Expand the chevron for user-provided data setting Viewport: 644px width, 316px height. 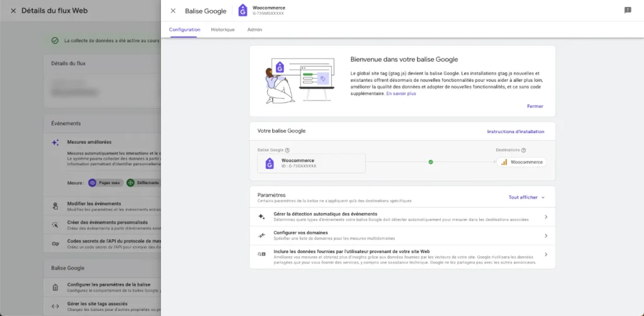point(546,254)
